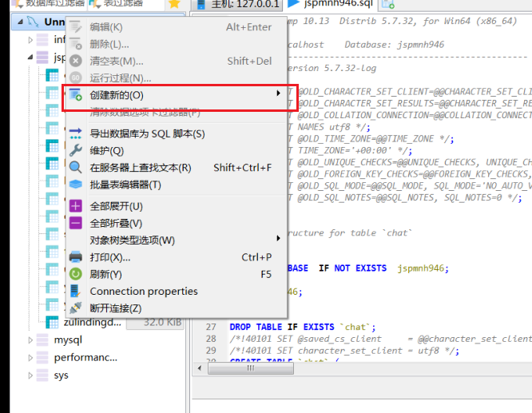Click the purple minus icon beside 全部折叠
The width and height of the screenshot is (532, 413).
[x=75, y=223]
